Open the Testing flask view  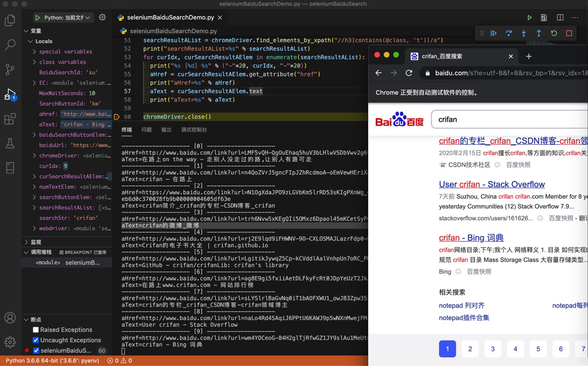tap(10, 143)
